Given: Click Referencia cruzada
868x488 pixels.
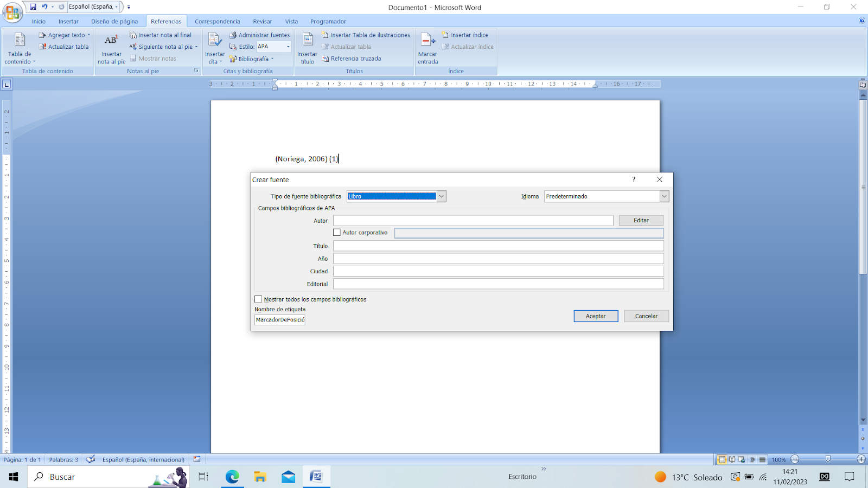Looking at the screenshot, I should click(351, 59).
